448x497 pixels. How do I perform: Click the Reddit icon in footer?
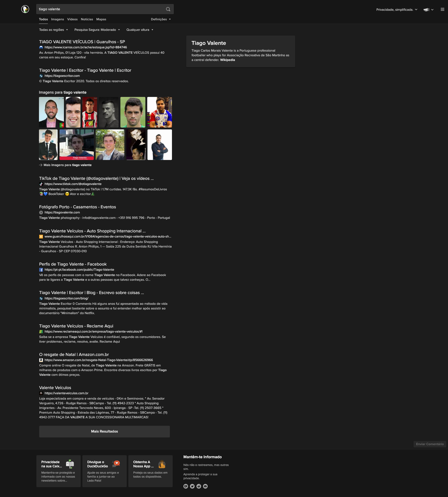[199, 486]
